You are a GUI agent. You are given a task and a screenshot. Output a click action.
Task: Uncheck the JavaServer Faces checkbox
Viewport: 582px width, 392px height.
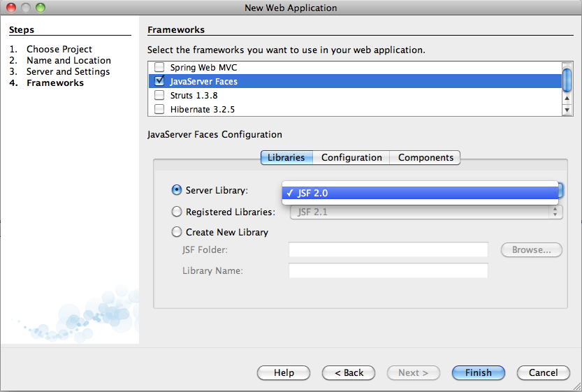pos(159,81)
